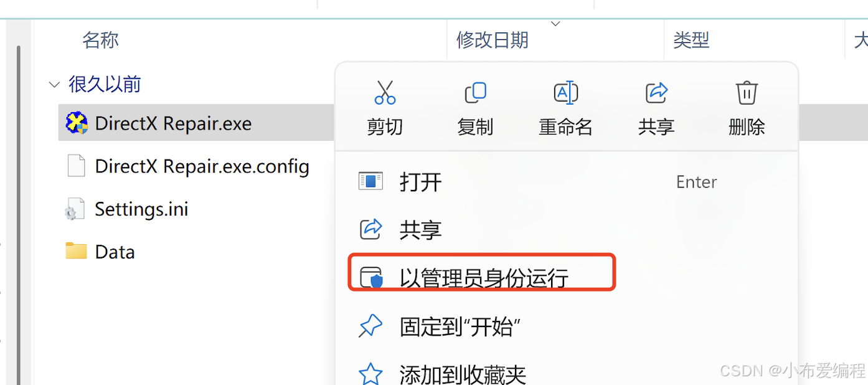Click the Rename icon
Screen dimensions: 868x385
[566, 93]
